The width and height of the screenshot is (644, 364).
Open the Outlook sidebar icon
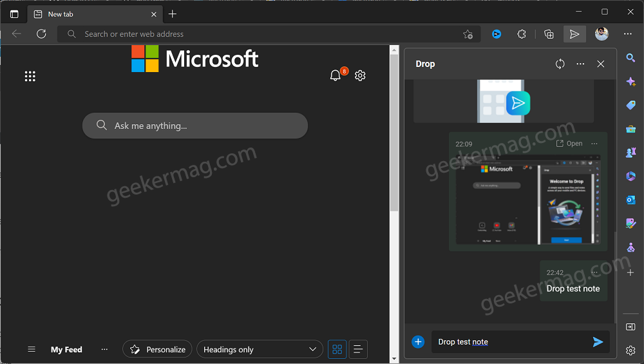pos(630,200)
